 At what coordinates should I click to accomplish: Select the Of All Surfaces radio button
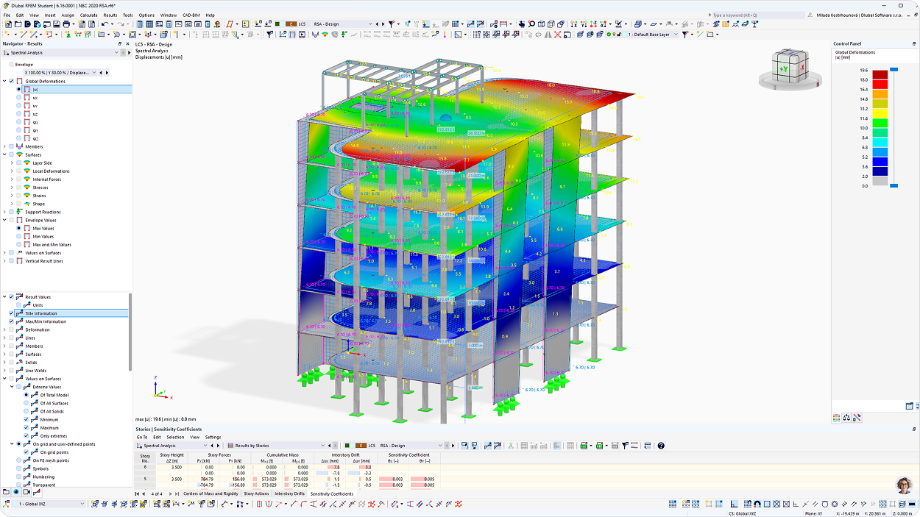(x=26, y=403)
